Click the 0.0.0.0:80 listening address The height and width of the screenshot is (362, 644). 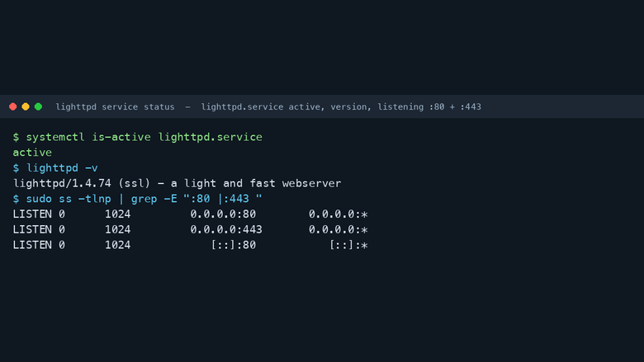coord(223,214)
